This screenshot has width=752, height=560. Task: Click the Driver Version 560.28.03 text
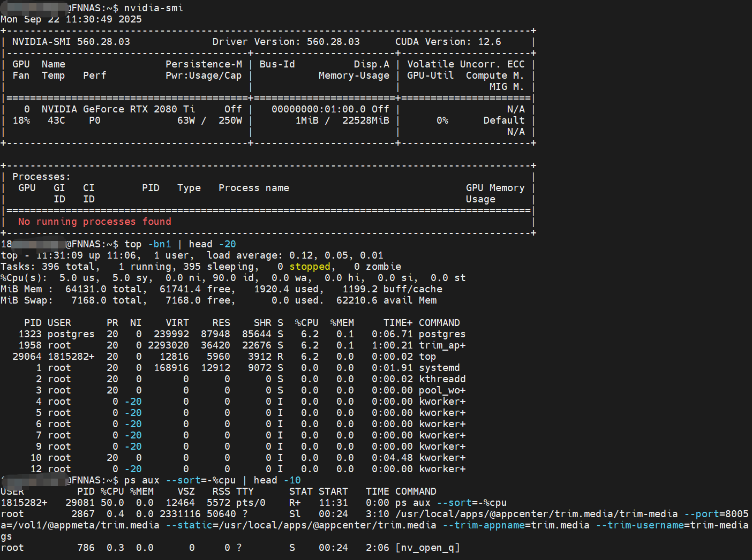(285, 42)
